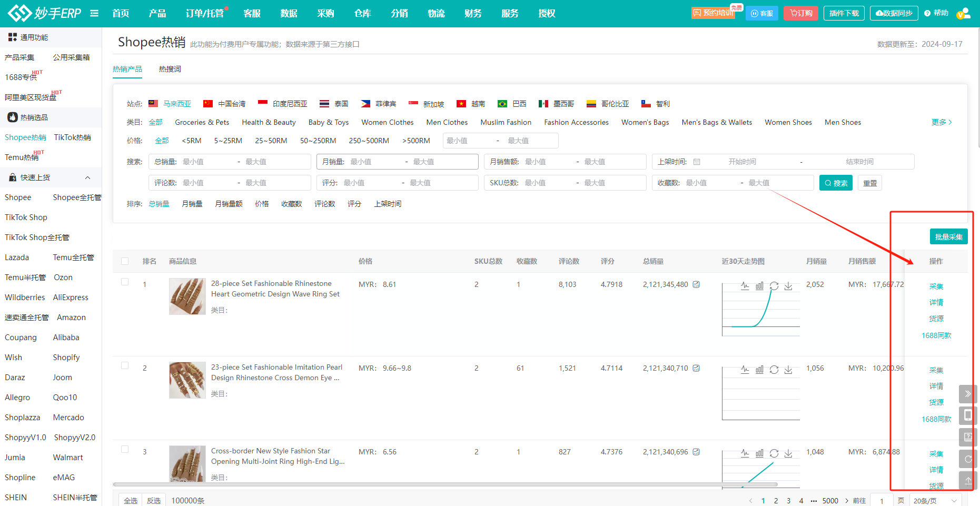Click the scroll-to-top floating arrow icon

click(968, 481)
